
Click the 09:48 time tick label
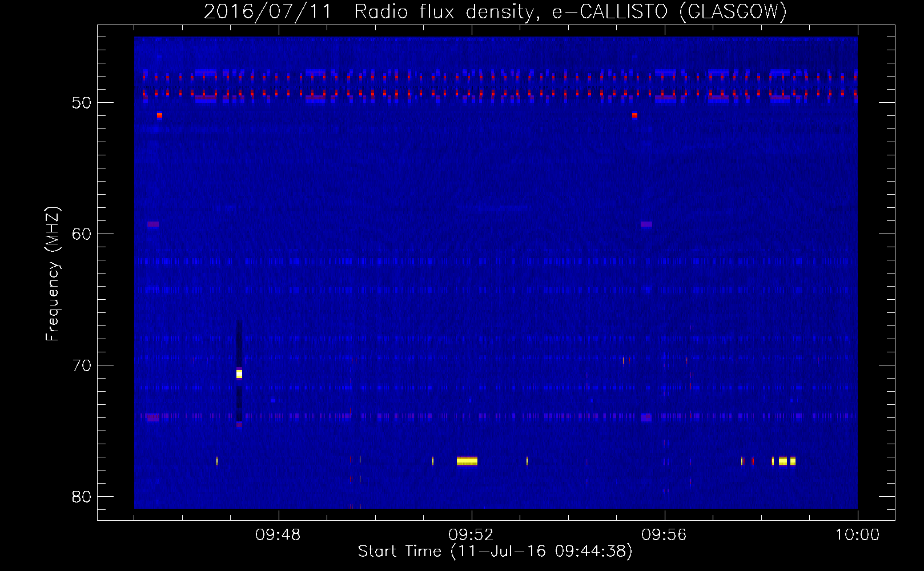pyautogui.click(x=278, y=535)
